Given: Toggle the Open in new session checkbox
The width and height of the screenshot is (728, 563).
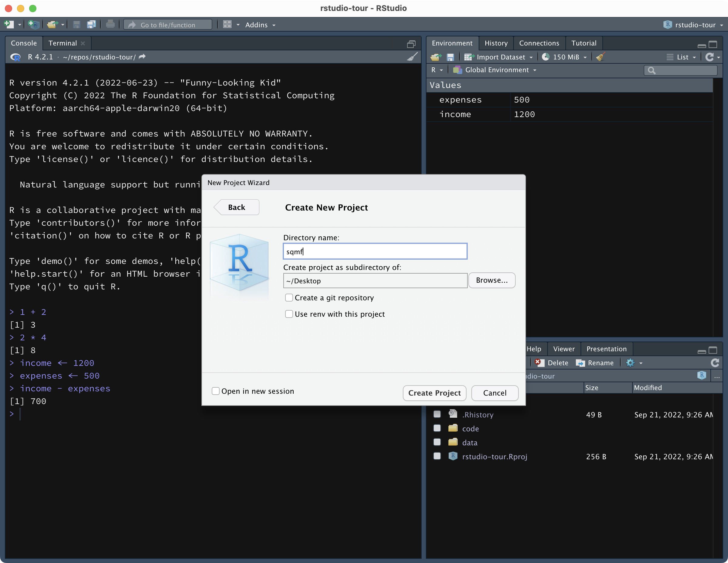Looking at the screenshot, I should pos(216,391).
